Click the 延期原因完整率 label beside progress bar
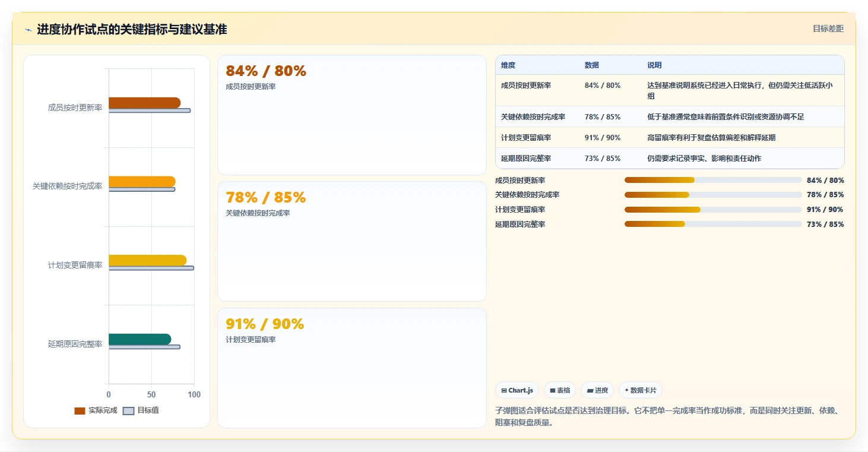The width and height of the screenshot is (868, 452). point(520,225)
